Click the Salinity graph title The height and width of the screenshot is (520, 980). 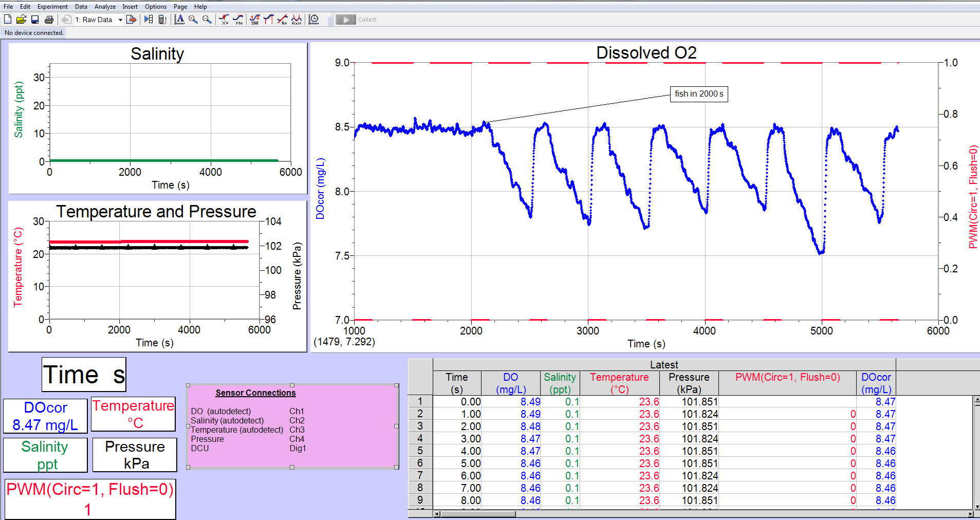(x=157, y=54)
